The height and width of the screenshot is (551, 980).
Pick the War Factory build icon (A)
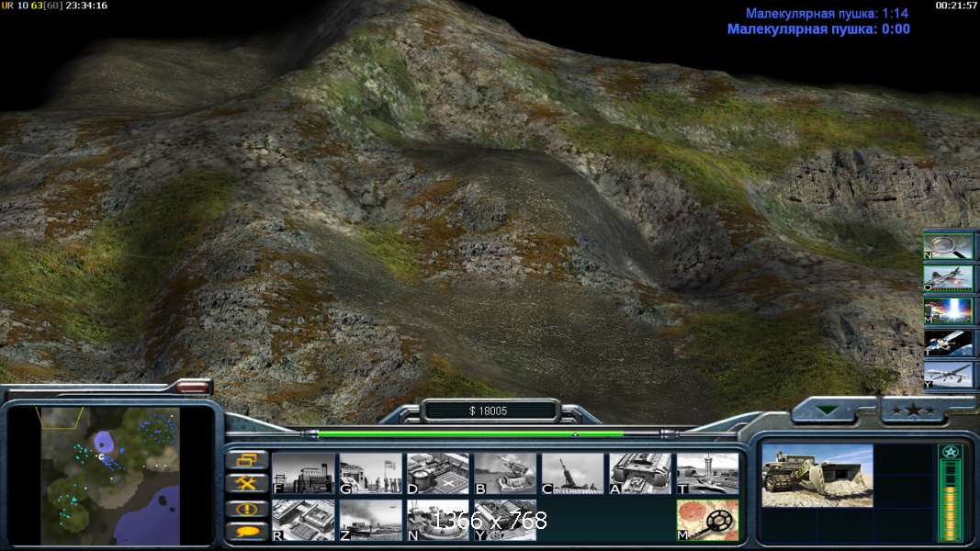(x=640, y=473)
